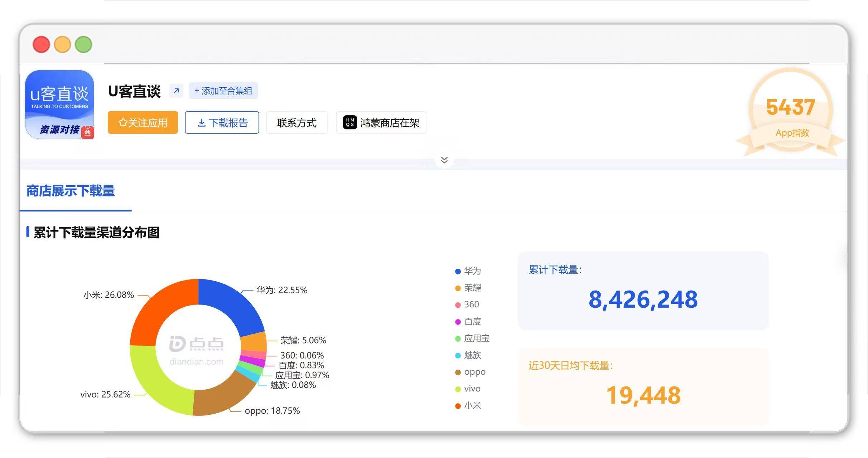This screenshot has height=458, width=868.
Task: Expand app details with the double chevron
Action: pyautogui.click(x=444, y=160)
